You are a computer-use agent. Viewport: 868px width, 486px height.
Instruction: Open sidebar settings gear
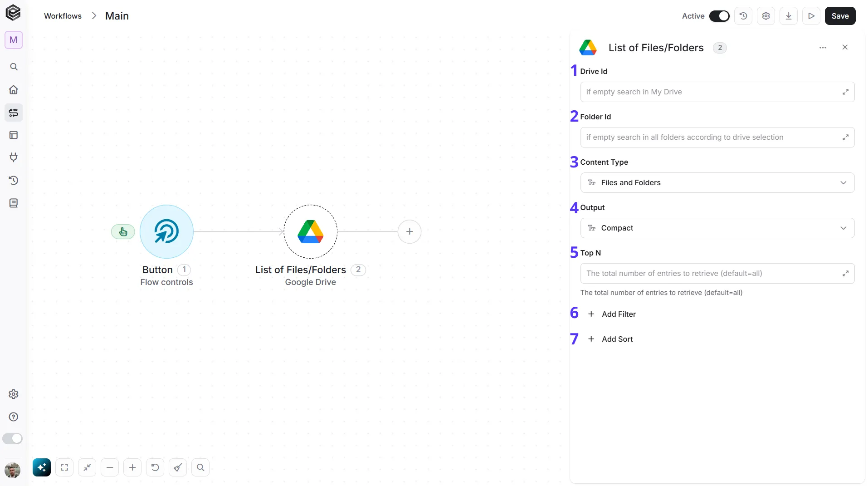tap(14, 394)
